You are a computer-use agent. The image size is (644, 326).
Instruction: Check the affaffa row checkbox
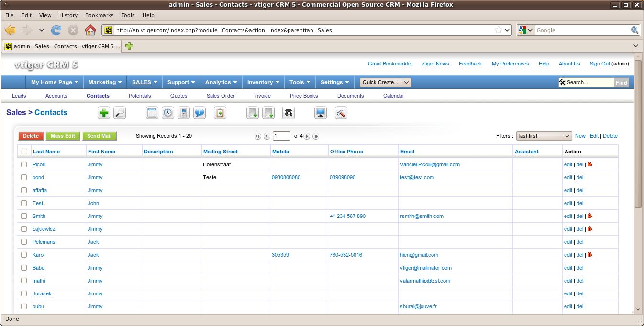[x=24, y=190]
